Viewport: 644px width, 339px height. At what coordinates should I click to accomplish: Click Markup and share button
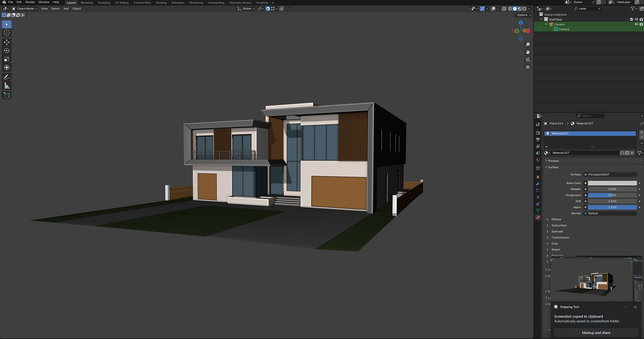click(596, 333)
